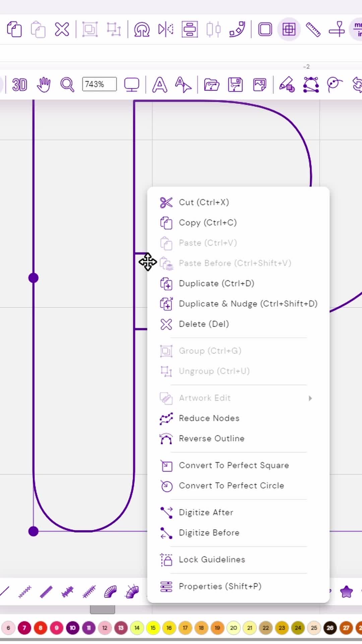Pick thread color swatch 10

72,628
